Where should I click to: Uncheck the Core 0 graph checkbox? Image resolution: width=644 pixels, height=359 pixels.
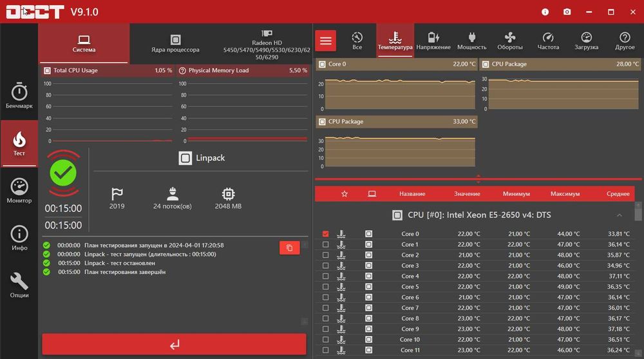pos(326,233)
